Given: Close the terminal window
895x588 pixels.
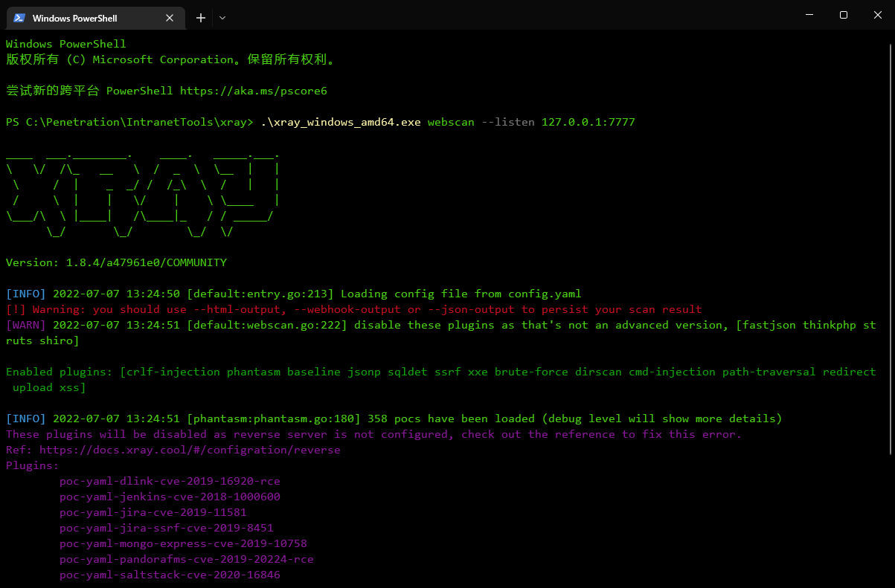Looking at the screenshot, I should tap(877, 15).
